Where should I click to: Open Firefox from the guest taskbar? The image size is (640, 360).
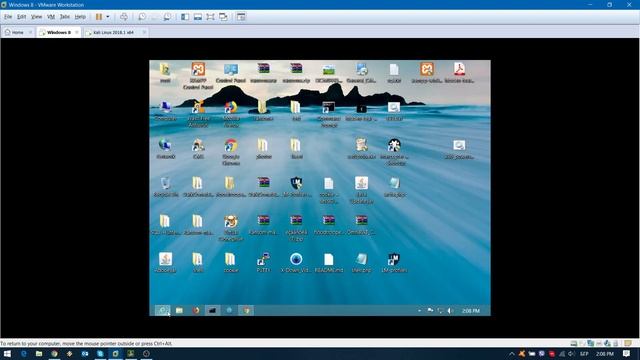pyautogui.click(x=196, y=311)
